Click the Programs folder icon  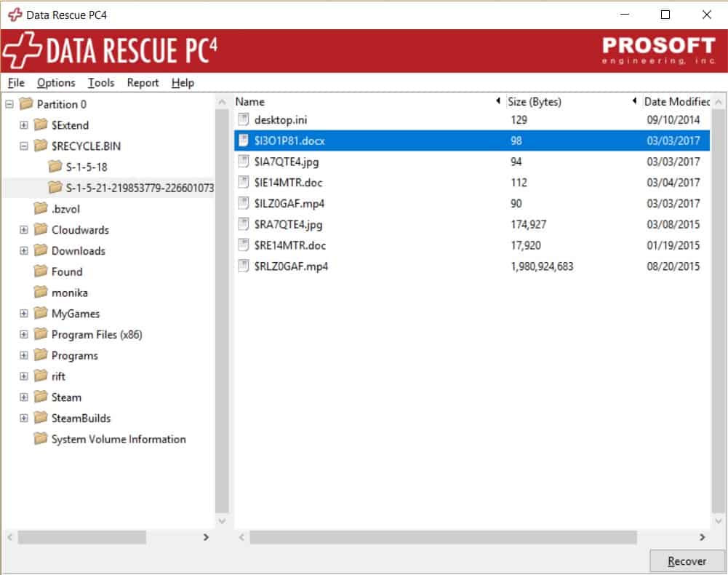41,354
